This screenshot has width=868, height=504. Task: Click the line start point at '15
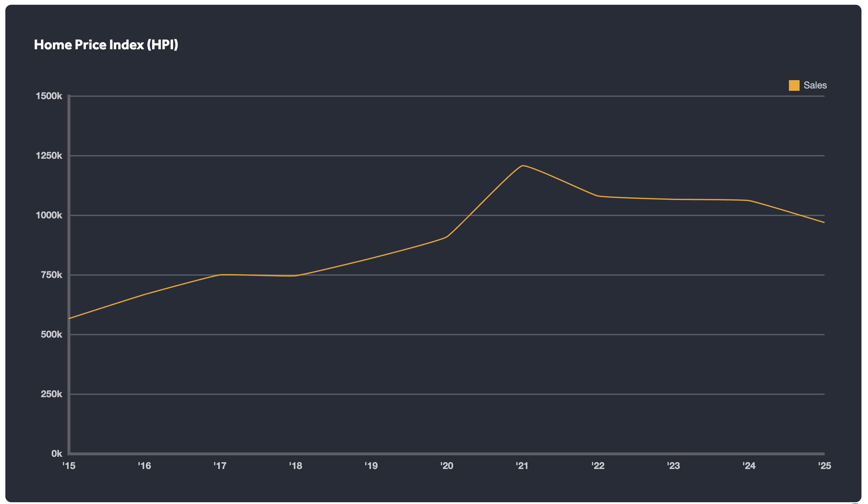click(70, 318)
